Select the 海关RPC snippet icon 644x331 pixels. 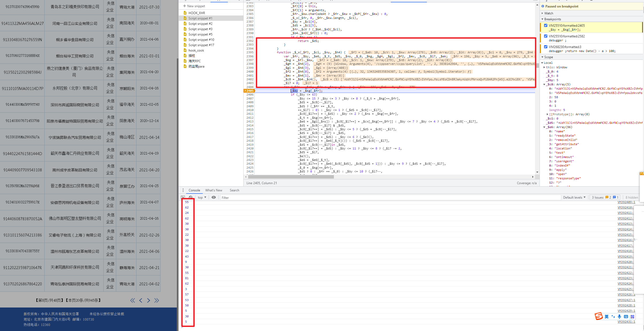pos(185,61)
